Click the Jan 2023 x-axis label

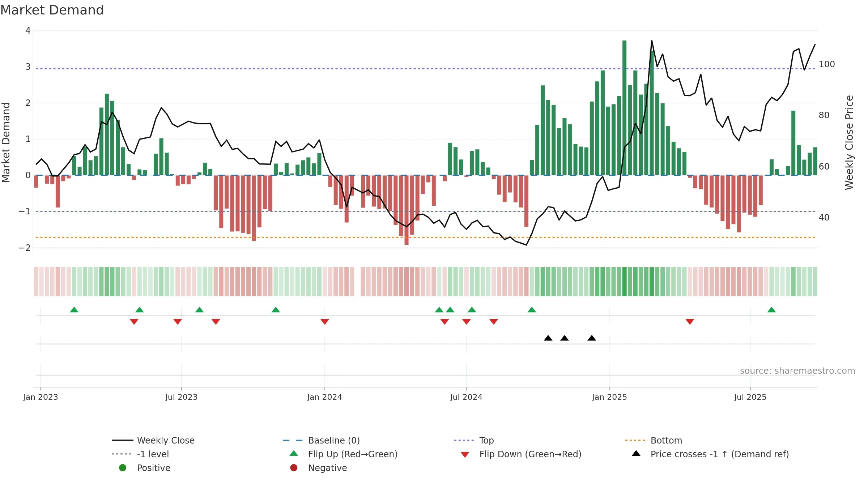coord(41,397)
